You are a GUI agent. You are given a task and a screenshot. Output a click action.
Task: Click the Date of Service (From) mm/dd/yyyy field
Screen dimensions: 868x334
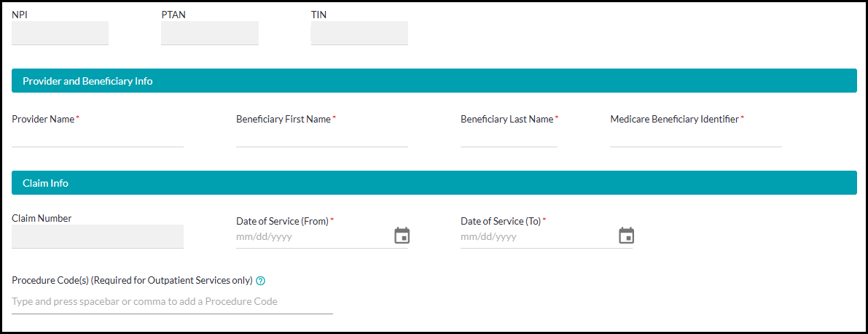pos(310,237)
